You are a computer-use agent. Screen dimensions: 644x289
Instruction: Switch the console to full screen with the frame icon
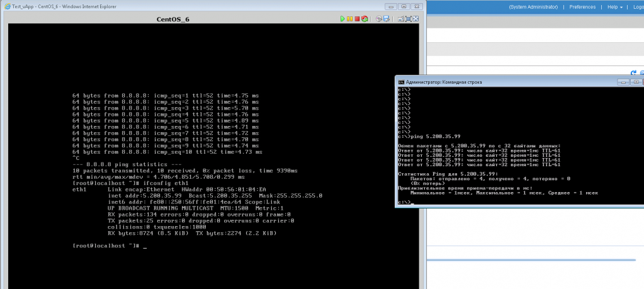coord(409,19)
